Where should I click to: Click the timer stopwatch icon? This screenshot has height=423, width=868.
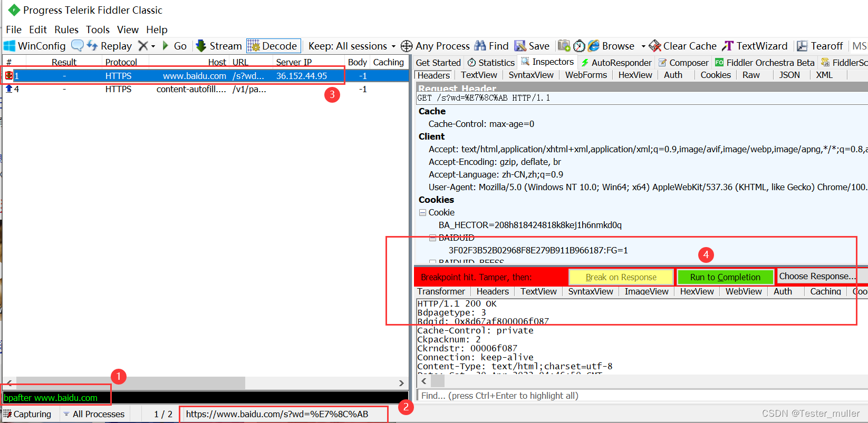pyautogui.click(x=579, y=46)
